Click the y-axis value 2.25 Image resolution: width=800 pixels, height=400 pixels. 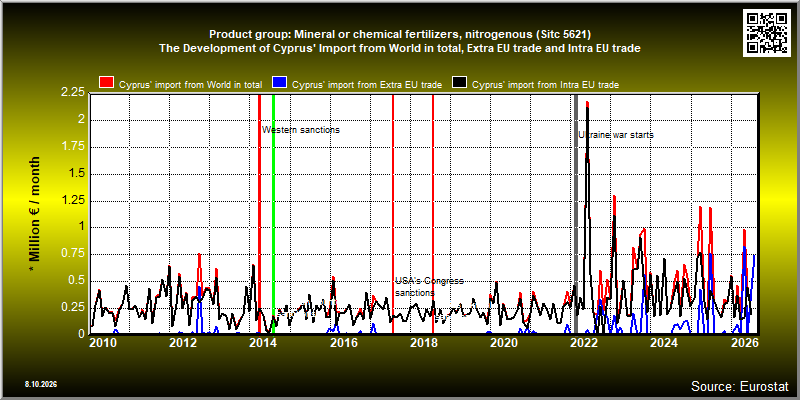[73, 93]
